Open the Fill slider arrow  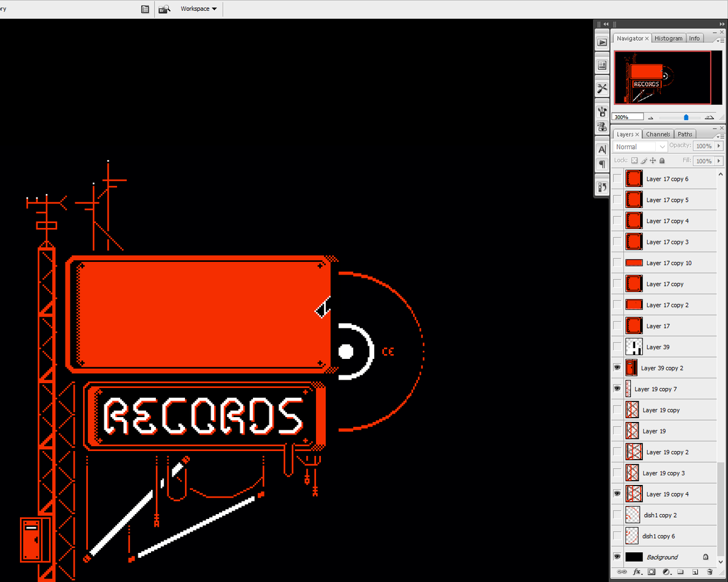pos(720,161)
